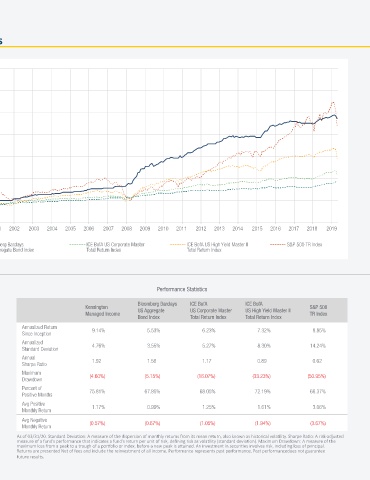This screenshot has width=370, height=480.
Task: Click the 2008 label on the chart axis
Action: [127, 229]
